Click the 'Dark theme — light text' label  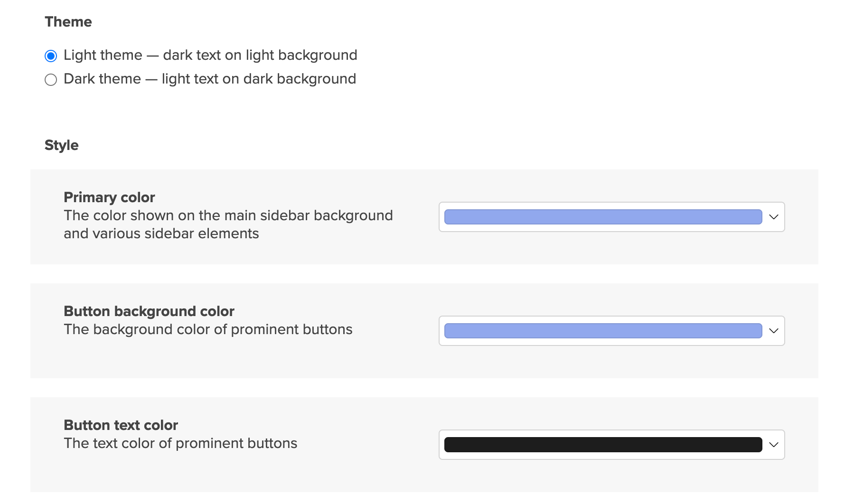click(209, 79)
